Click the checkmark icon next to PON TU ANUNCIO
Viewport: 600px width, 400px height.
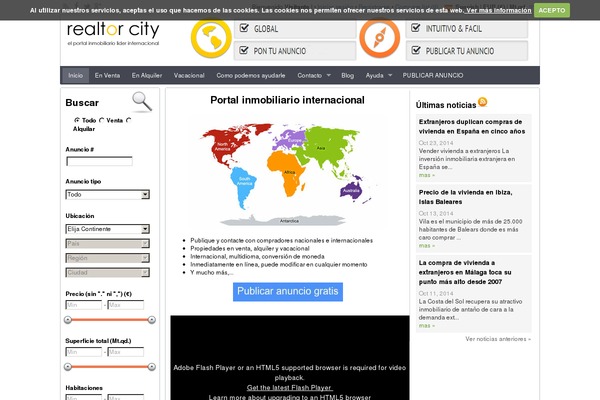(244, 50)
